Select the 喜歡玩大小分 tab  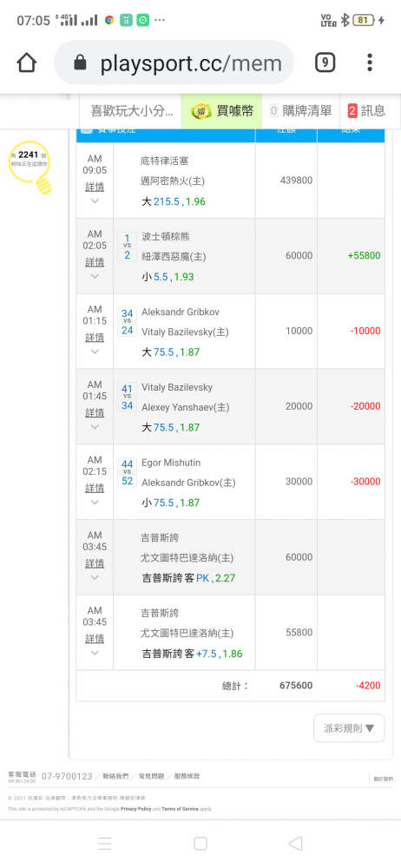tap(131, 111)
